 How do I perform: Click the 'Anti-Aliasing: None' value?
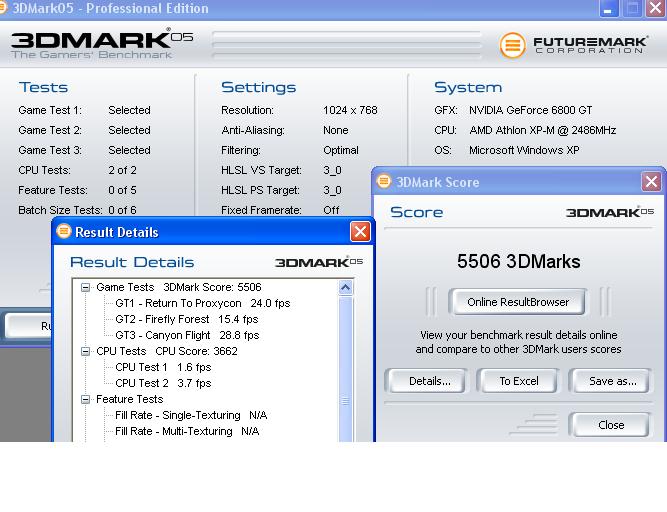click(336, 130)
